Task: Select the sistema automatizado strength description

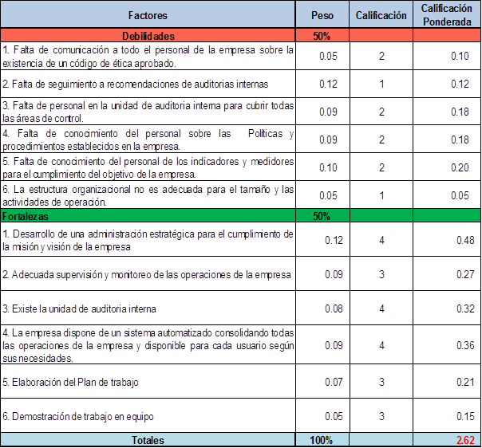Action: click(x=148, y=344)
